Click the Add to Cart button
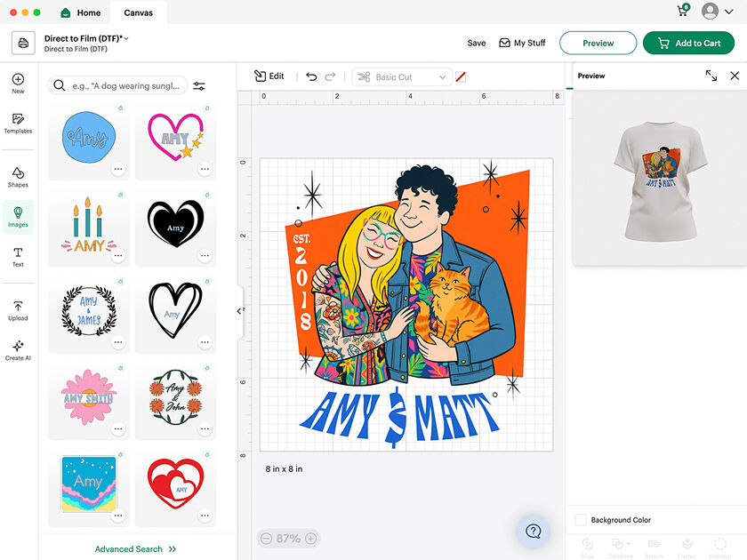The image size is (747, 560). [x=688, y=43]
